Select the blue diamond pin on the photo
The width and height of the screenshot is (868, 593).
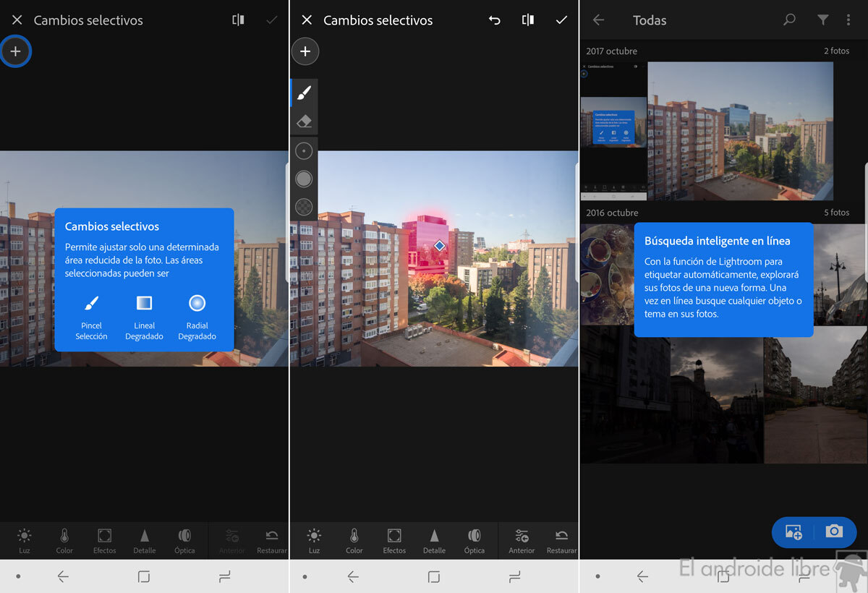coord(439,246)
